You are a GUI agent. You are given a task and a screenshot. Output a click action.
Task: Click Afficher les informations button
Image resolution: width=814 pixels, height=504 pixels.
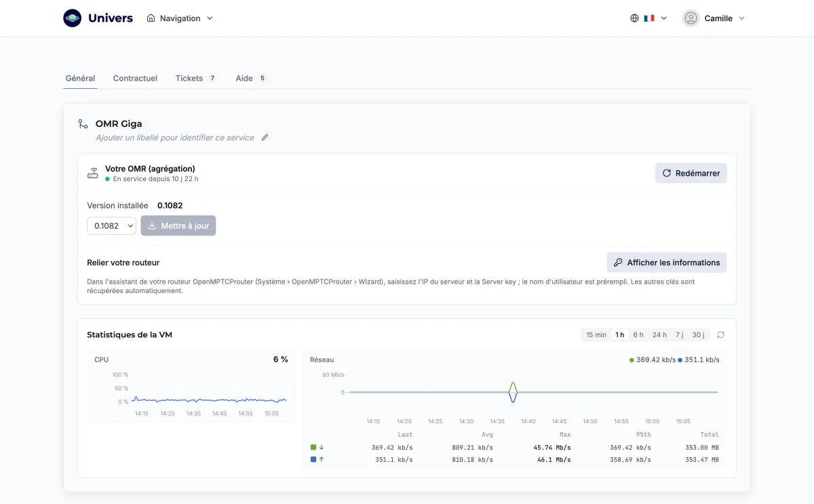point(667,263)
